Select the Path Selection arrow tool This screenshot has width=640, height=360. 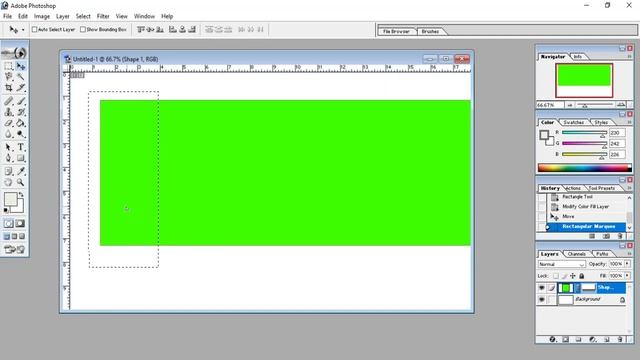(x=9, y=147)
